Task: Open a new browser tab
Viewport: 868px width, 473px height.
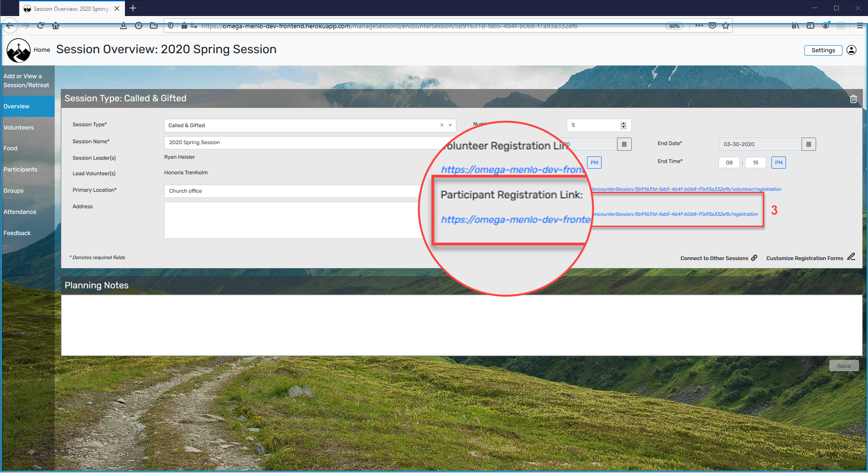Action: click(133, 8)
